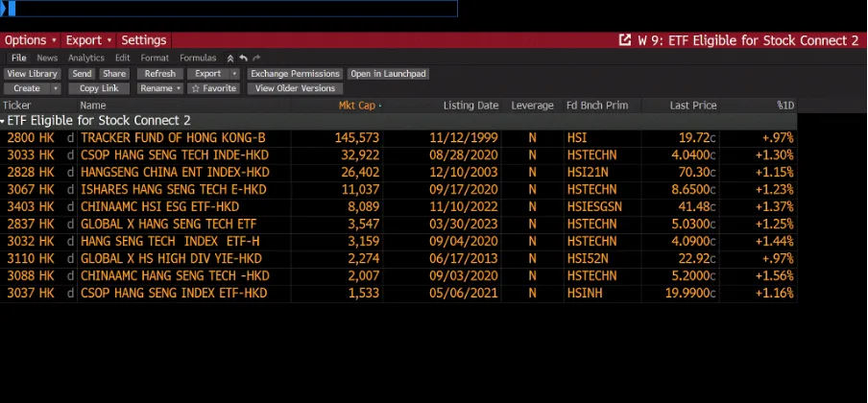This screenshot has width=868, height=403.
Task: Collapse the ETF Eligible for Stock Connect 2 group
Action: 3,121
